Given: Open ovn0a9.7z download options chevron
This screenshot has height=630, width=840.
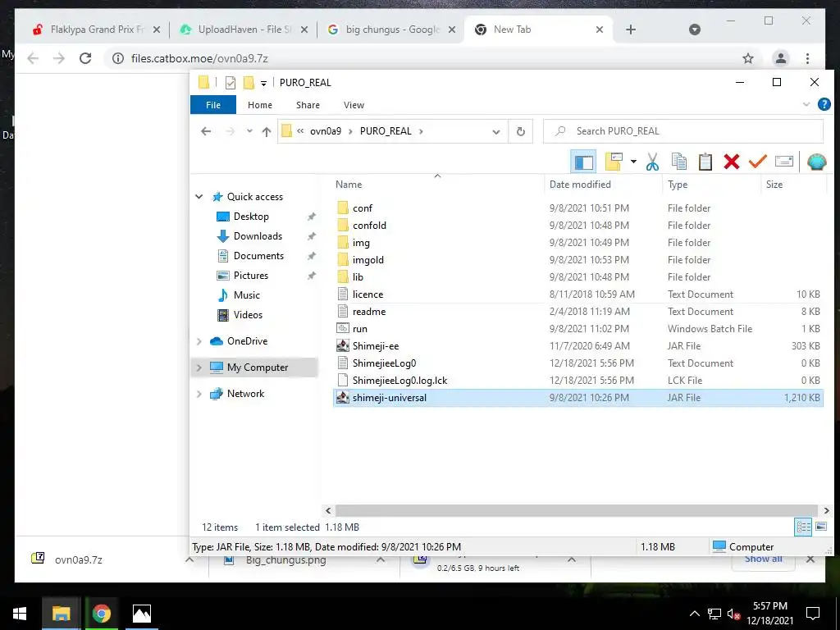Looking at the screenshot, I should coord(189,559).
